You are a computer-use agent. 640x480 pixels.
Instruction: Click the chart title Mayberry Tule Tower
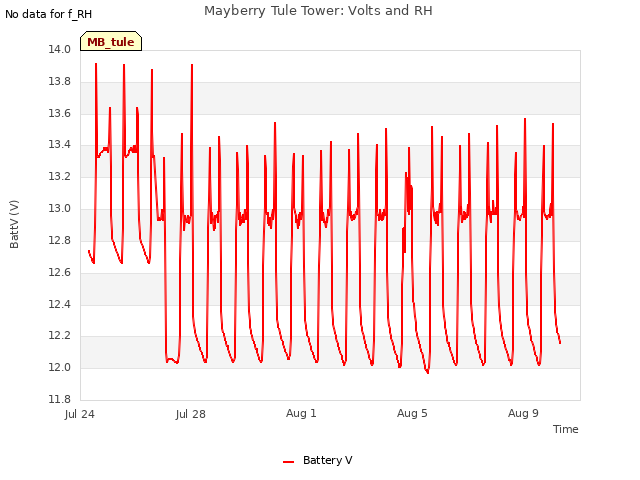click(318, 11)
